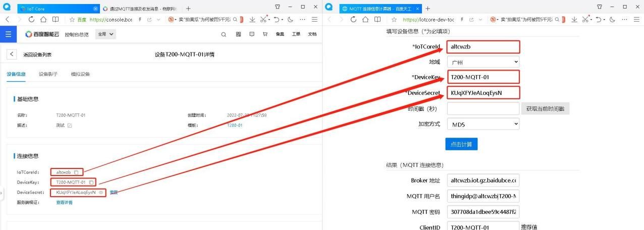
Task: Select the IoT Core browser tab
Action: coord(58,9)
